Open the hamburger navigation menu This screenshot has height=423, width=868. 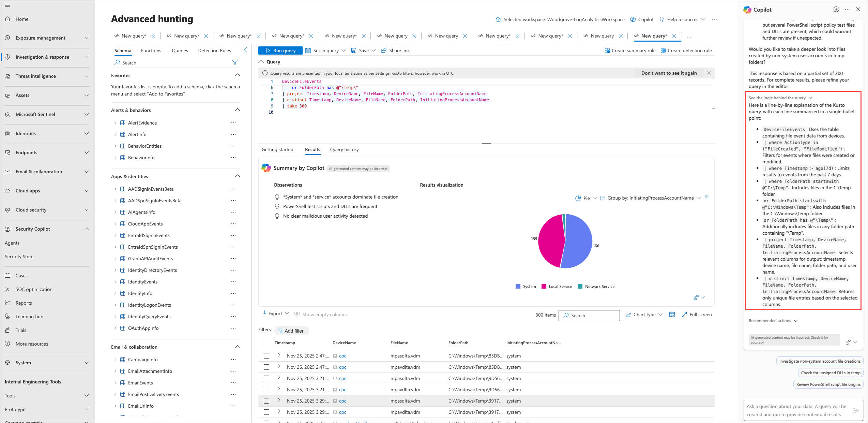[7, 5]
